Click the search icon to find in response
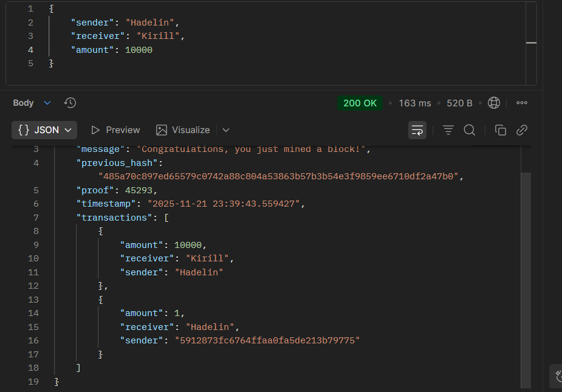562x392 pixels. (x=470, y=129)
